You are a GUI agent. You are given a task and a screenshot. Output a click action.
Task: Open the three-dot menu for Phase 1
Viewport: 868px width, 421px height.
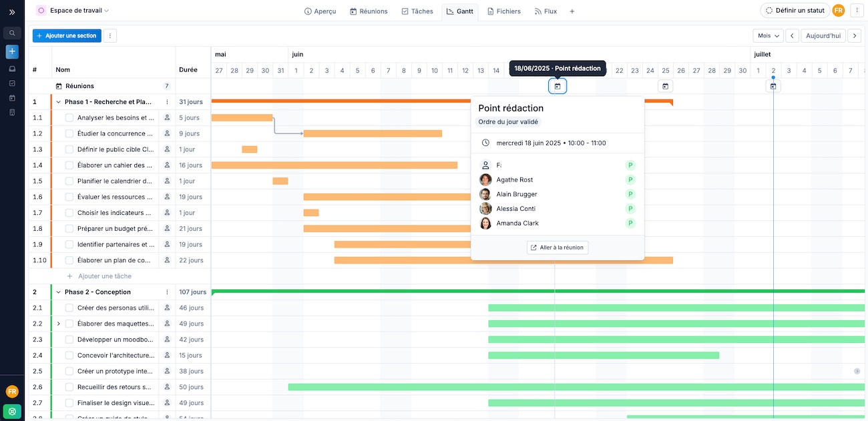167,102
